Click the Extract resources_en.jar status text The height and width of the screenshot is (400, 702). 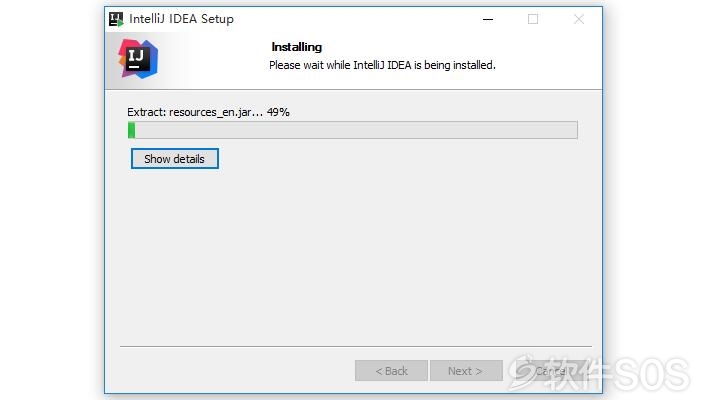coord(195,112)
